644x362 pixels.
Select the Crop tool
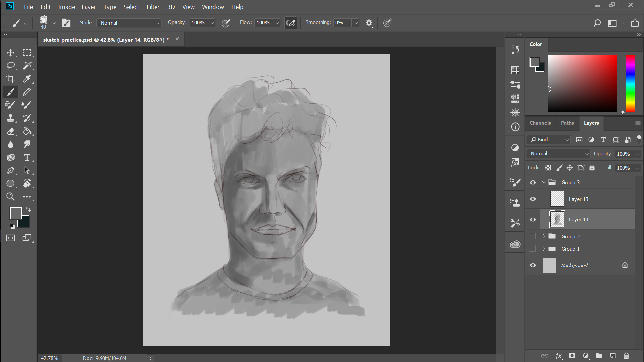pyautogui.click(x=11, y=79)
